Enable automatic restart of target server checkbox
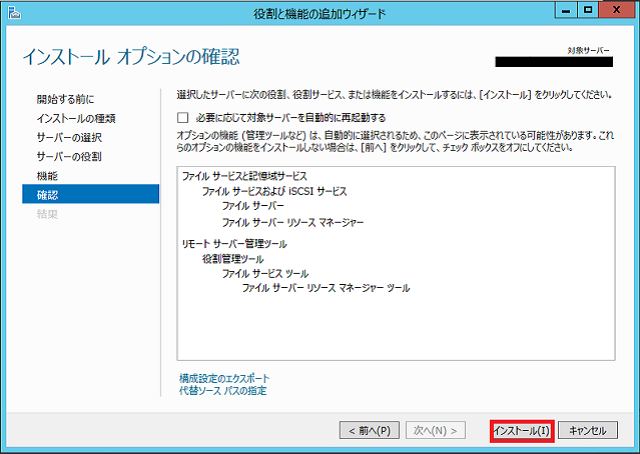 (x=182, y=118)
